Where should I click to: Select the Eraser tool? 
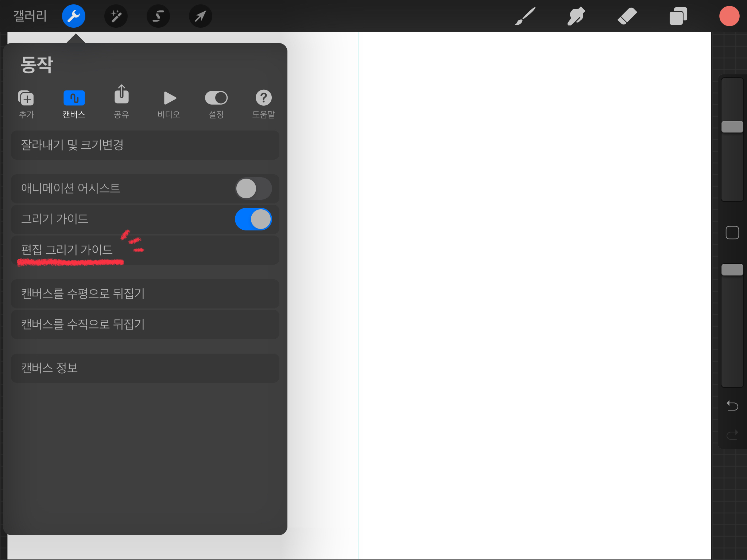(627, 16)
